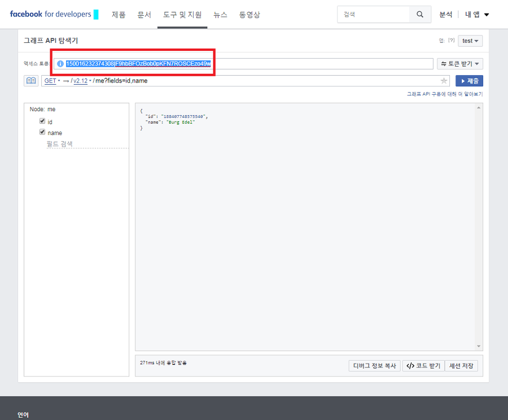Star the current query as favorite

pyautogui.click(x=444, y=81)
